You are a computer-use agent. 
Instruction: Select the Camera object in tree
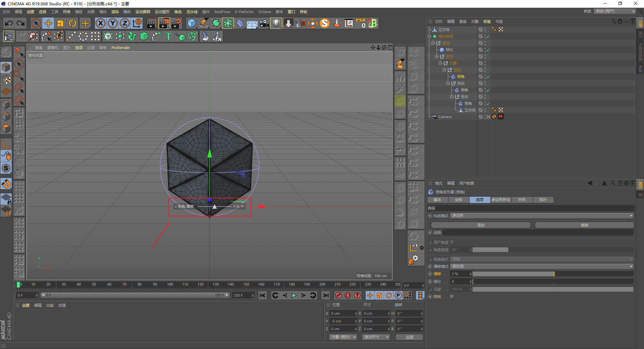coord(445,117)
